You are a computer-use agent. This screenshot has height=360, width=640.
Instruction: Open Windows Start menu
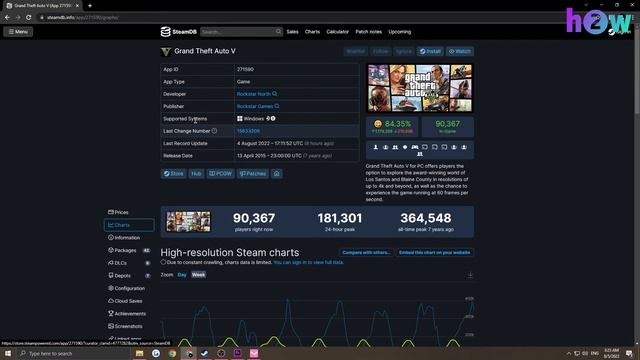[x=8, y=353]
